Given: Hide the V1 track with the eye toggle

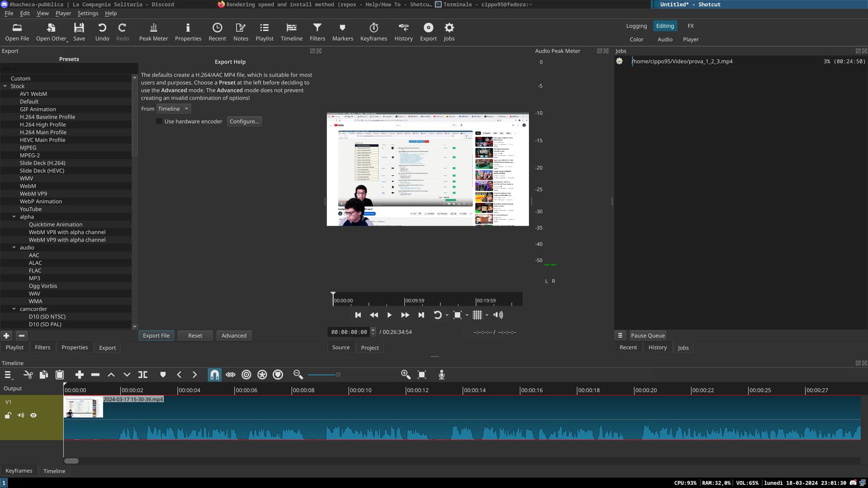Looking at the screenshot, I should point(33,415).
